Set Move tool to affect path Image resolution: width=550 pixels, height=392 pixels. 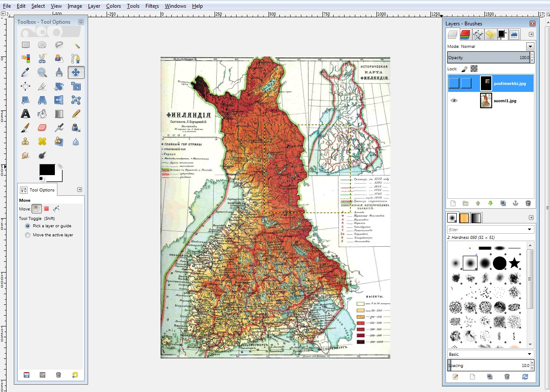pos(57,209)
